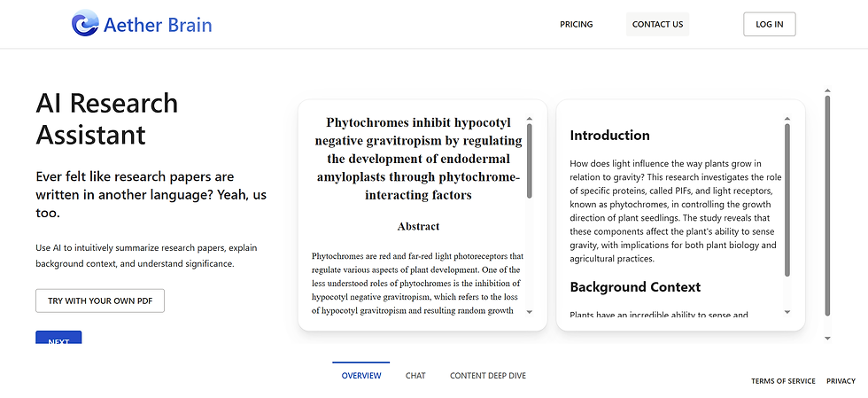Click the summary panel's scroll-down arrow
Screen dimensions: 868x398
(787, 312)
